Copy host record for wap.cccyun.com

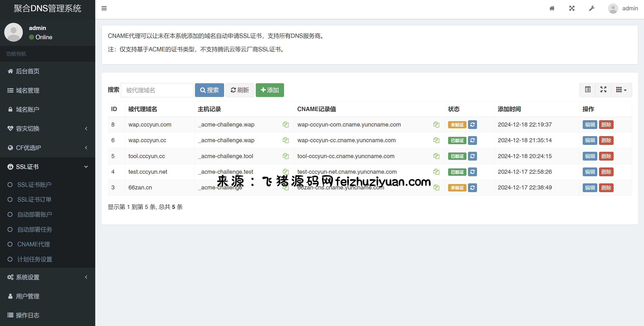point(286,124)
